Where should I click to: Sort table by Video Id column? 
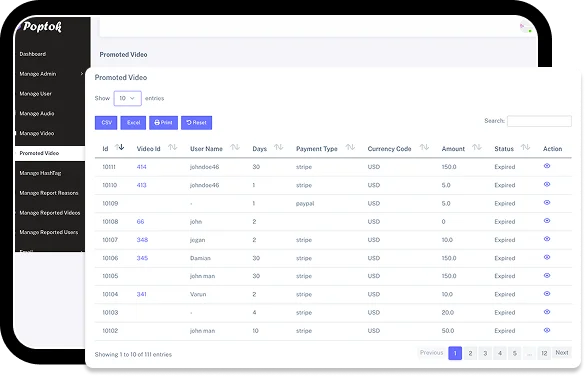172,148
